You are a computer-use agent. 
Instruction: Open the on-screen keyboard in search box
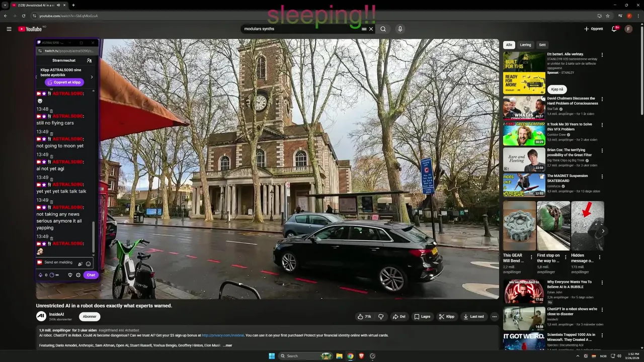(x=364, y=29)
